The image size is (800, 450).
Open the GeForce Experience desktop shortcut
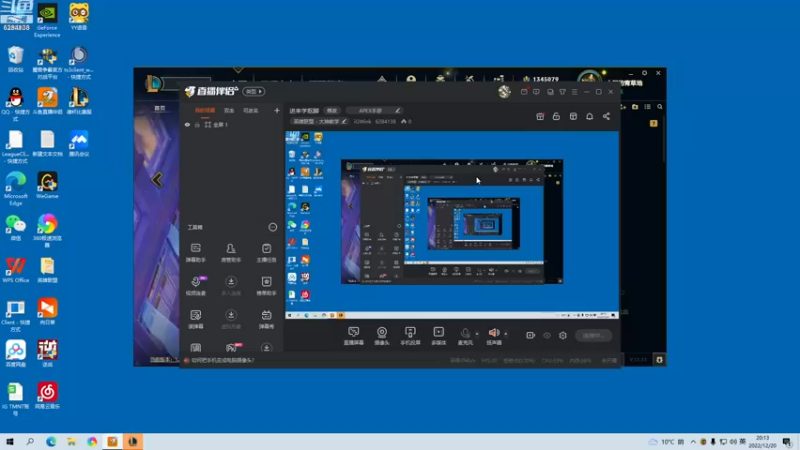coord(47,20)
